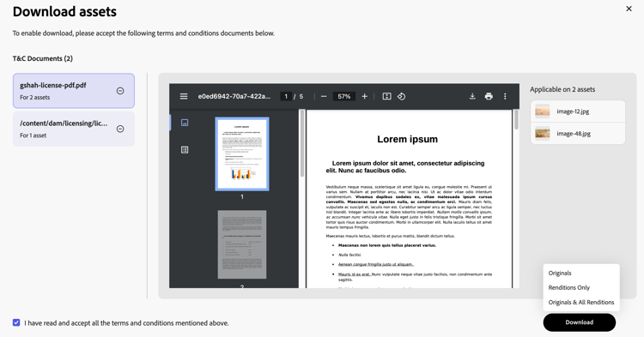Click 'Nulla facilisi.' bullet text
Viewport: 644px width, 337px height.
point(349,255)
